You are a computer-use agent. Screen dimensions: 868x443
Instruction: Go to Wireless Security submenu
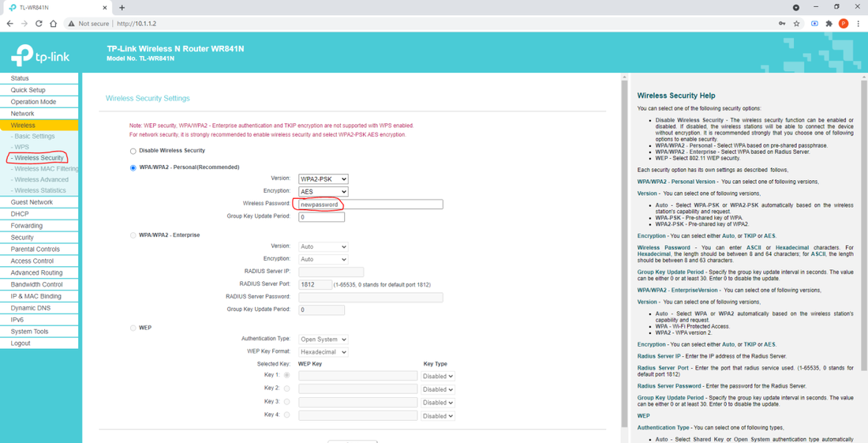point(37,158)
